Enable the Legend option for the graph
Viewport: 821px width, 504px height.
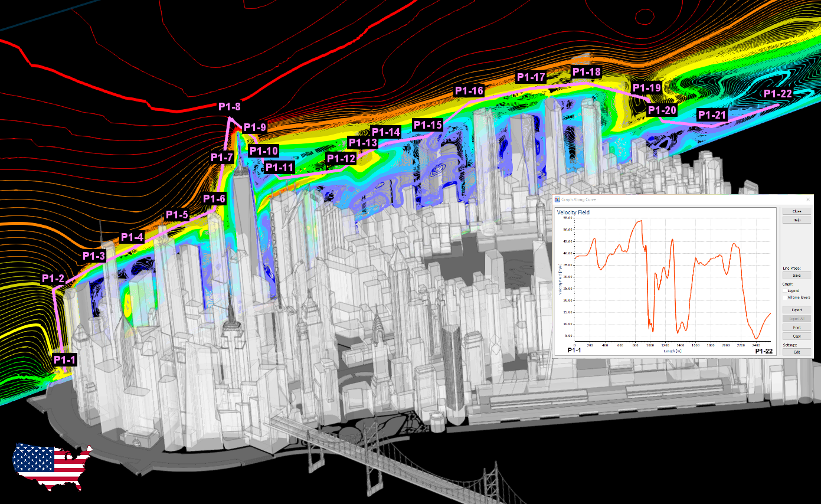(x=786, y=290)
